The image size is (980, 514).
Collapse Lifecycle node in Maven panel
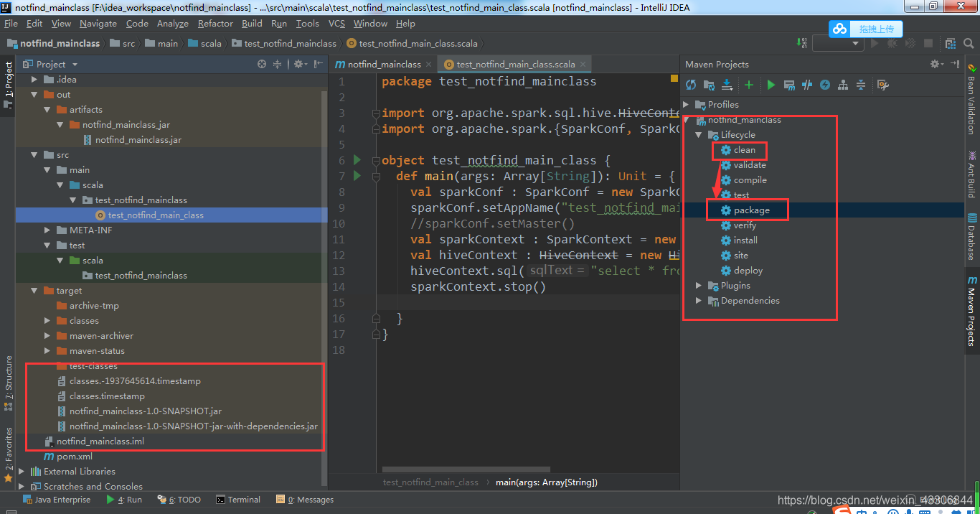(699, 135)
